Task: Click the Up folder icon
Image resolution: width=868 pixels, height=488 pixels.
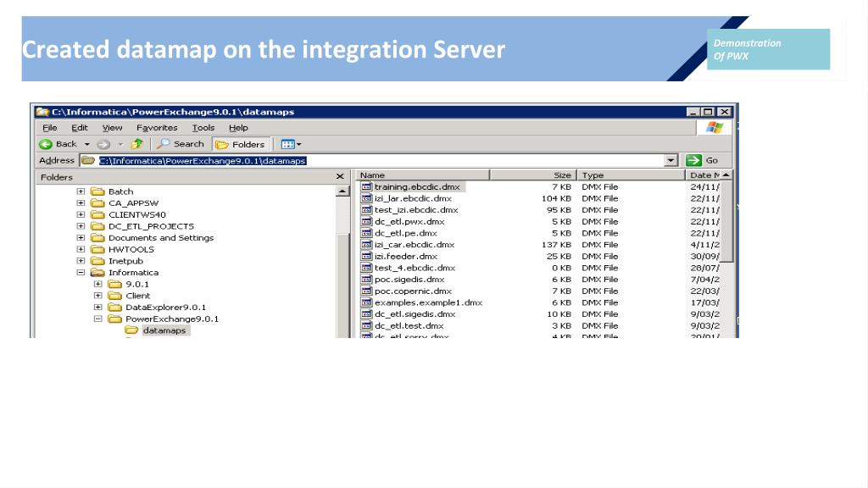Action: [136, 144]
